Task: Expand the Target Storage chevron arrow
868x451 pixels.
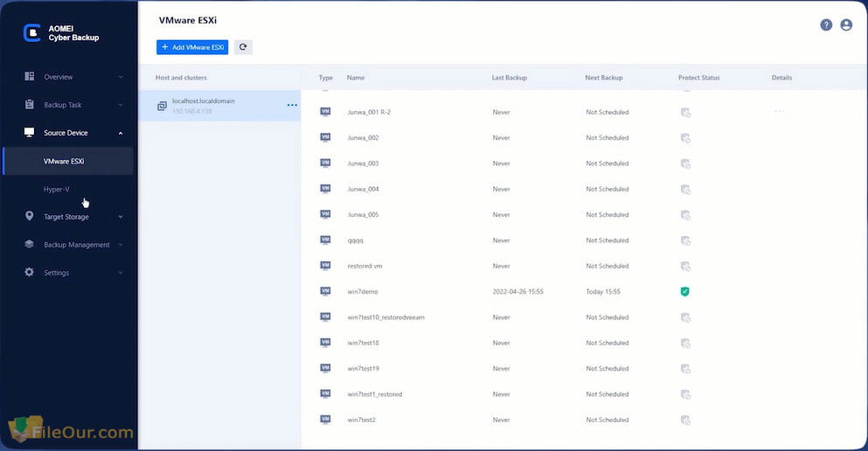Action: pyautogui.click(x=121, y=217)
